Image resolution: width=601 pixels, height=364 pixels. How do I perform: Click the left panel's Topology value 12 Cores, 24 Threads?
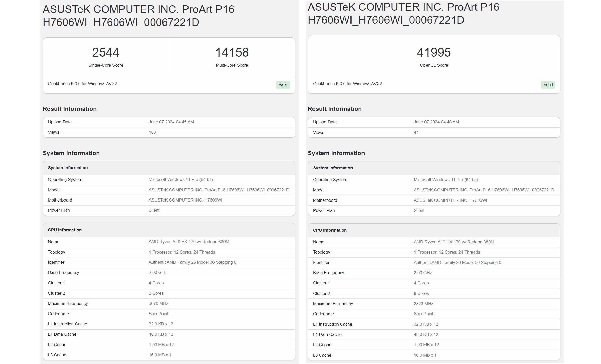tap(182, 252)
